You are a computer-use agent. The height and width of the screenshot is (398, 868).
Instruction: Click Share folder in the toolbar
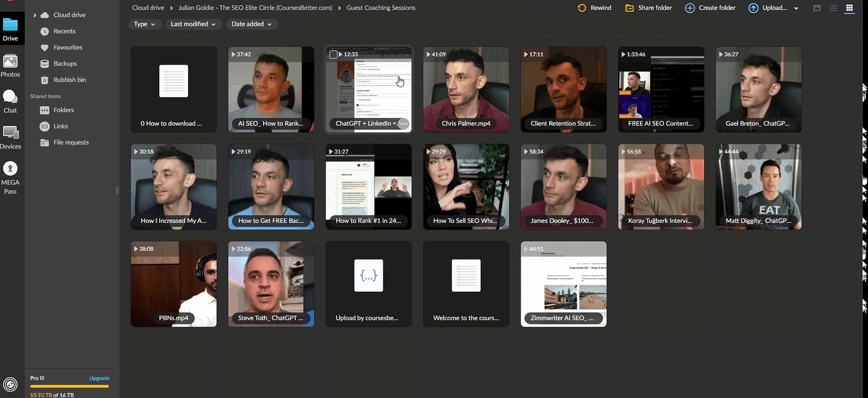[649, 8]
